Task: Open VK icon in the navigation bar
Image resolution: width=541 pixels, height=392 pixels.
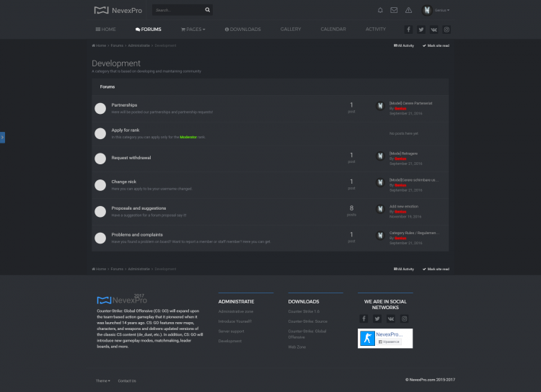Action: 434,30
